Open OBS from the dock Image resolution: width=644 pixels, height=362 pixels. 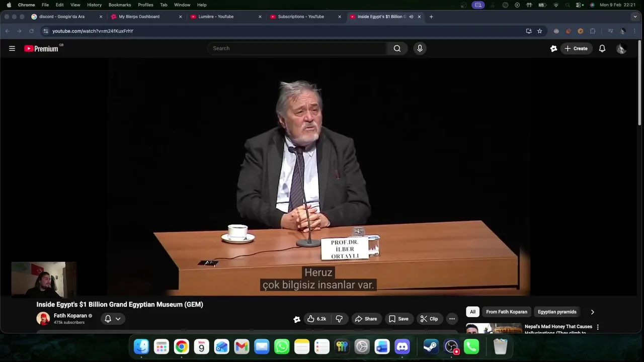[451, 346]
